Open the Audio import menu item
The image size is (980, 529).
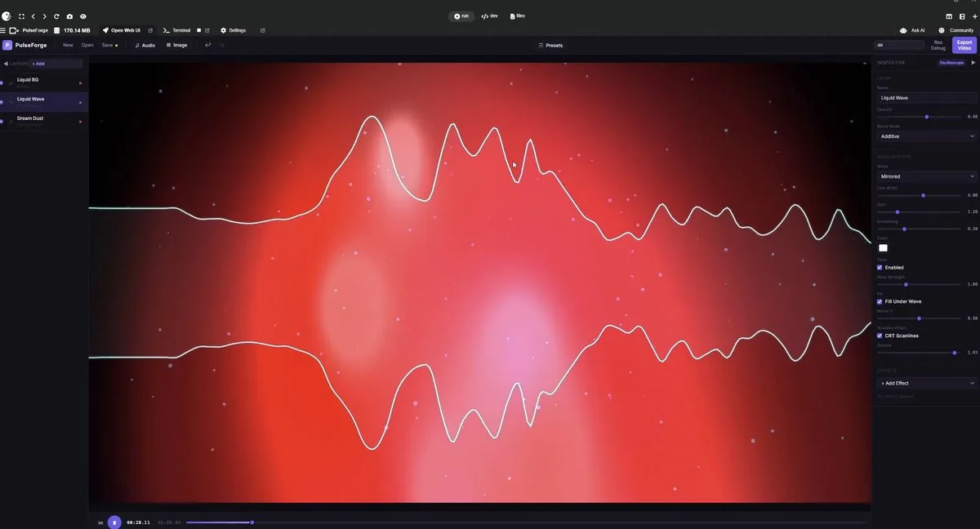[145, 45]
